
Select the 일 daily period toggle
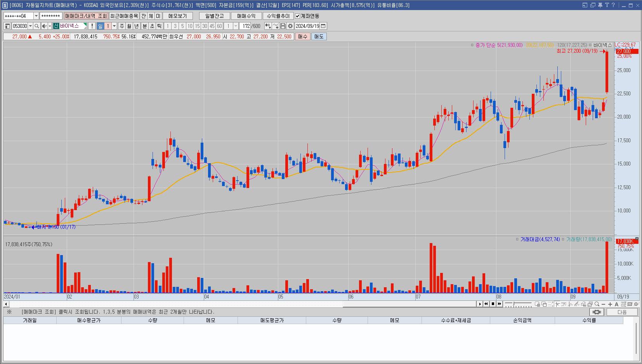(x=100, y=26)
